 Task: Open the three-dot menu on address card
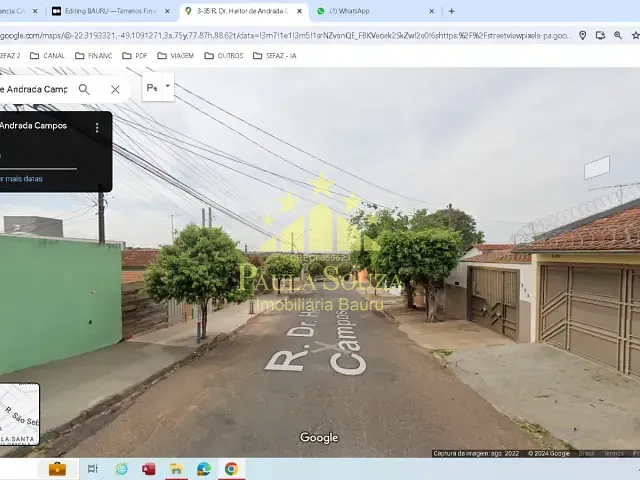(97, 128)
